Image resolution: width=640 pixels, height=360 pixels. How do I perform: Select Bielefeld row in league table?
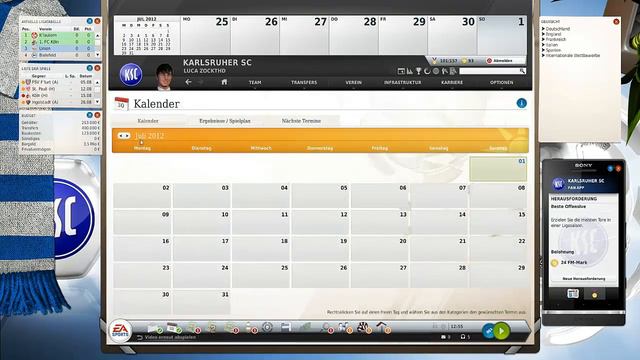pyautogui.click(x=58, y=55)
